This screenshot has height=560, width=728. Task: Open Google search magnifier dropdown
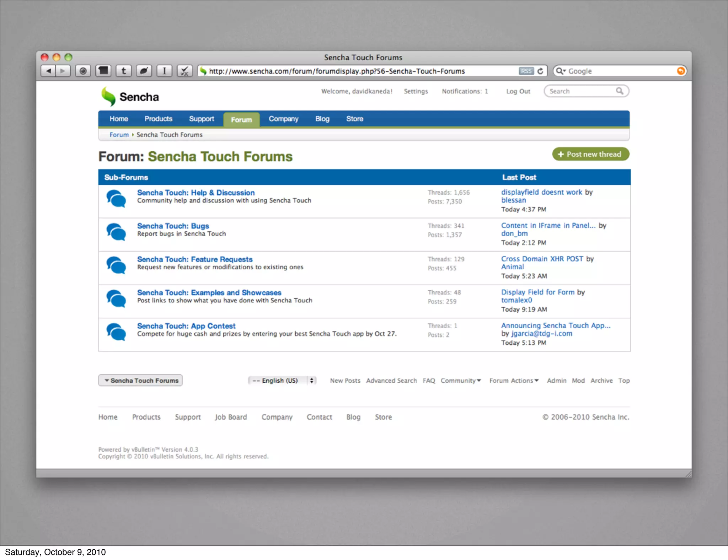561,71
